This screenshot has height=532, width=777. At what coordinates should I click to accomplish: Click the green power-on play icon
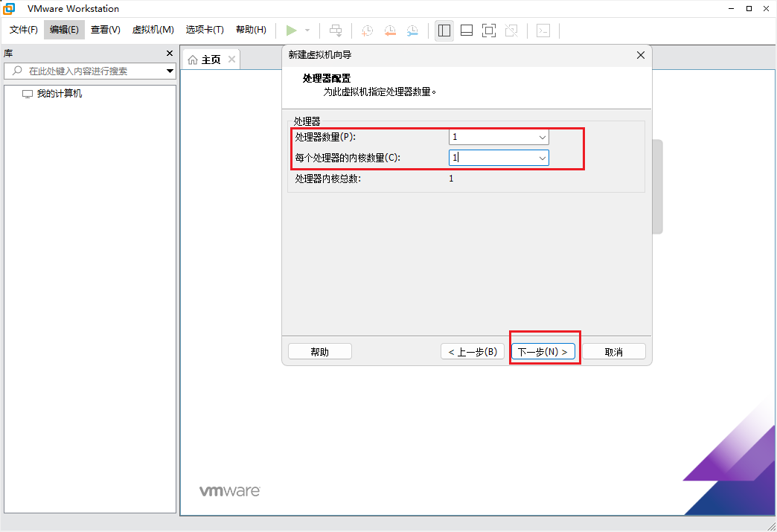292,31
